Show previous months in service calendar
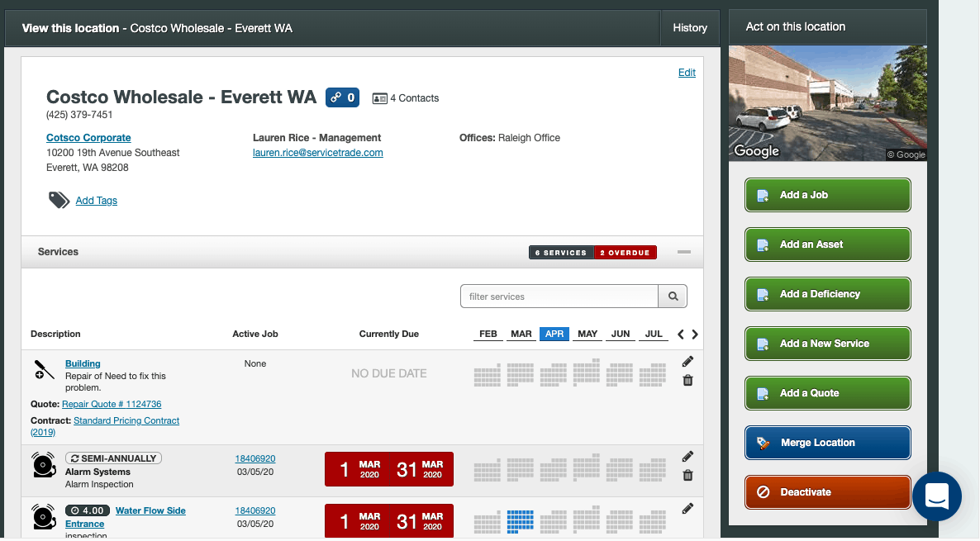Screen dimensions: 980x541 coord(681,335)
